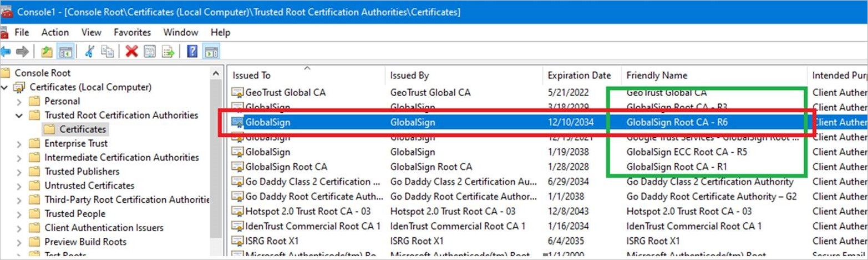Click ISRG Root X1 in Issued By column
Screen dimensions: 868x260
tap(417, 241)
